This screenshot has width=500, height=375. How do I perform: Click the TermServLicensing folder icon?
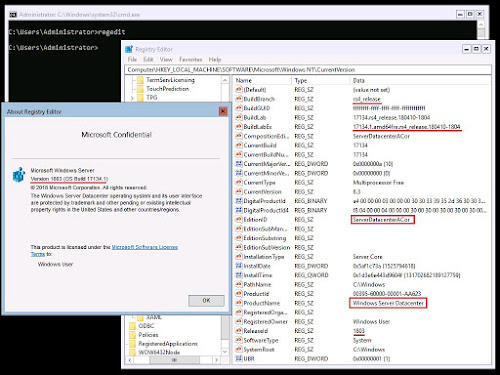pyautogui.click(x=140, y=80)
